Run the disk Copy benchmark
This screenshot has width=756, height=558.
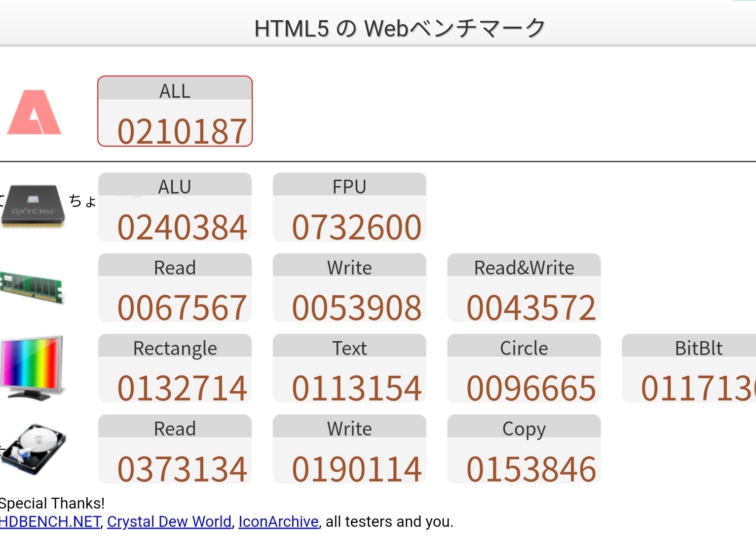coord(524,449)
